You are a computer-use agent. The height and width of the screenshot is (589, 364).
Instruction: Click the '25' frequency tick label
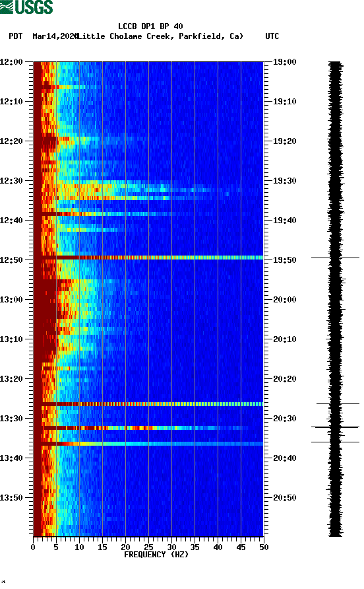tap(148, 547)
